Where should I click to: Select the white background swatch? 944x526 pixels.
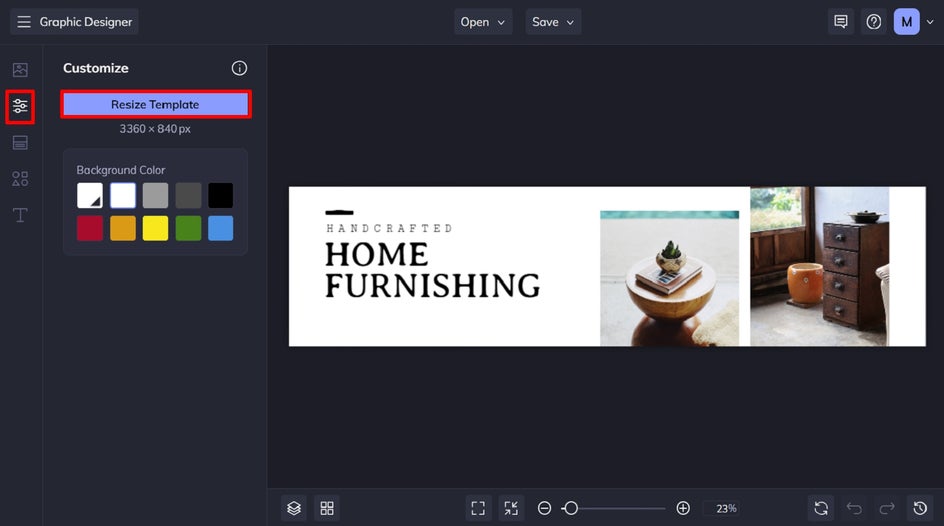click(123, 196)
